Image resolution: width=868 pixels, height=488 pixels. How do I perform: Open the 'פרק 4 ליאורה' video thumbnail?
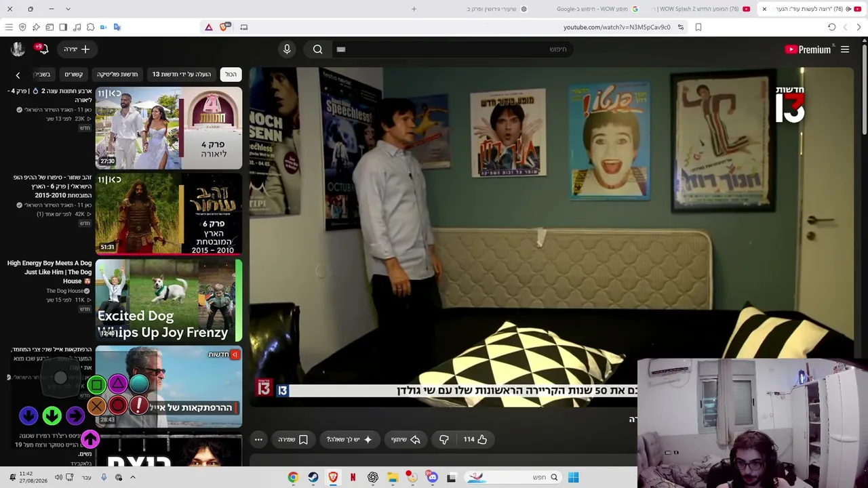(x=169, y=128)
